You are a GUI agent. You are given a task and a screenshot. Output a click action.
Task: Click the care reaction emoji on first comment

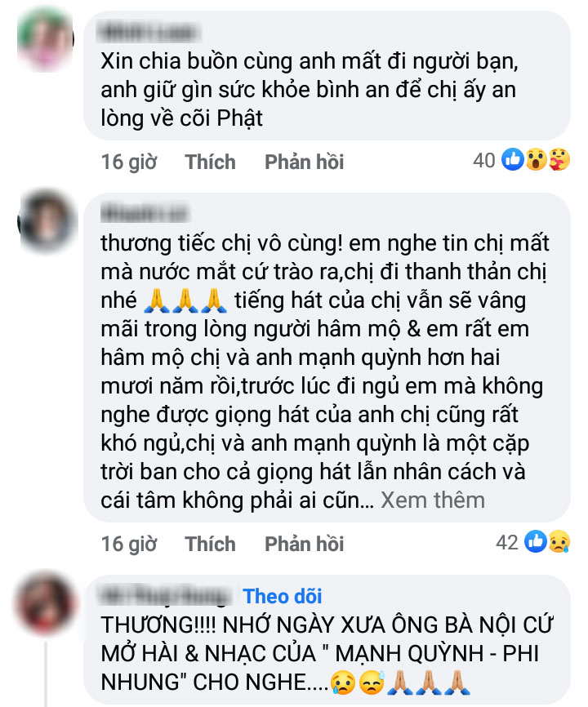(x=559, y=159)
